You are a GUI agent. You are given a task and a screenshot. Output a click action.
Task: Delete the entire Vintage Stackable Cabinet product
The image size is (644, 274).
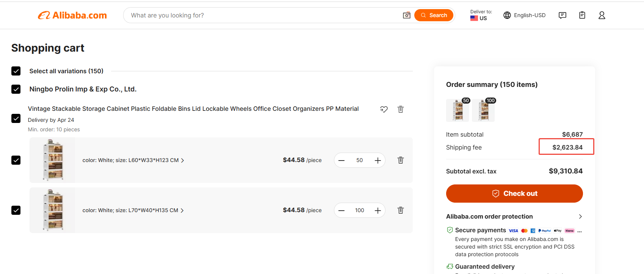point(400,109)
